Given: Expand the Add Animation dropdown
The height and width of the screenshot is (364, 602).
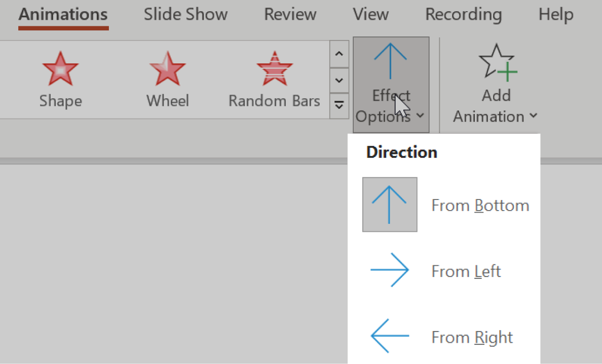Looking at the screenshot, I should point(533,116).
